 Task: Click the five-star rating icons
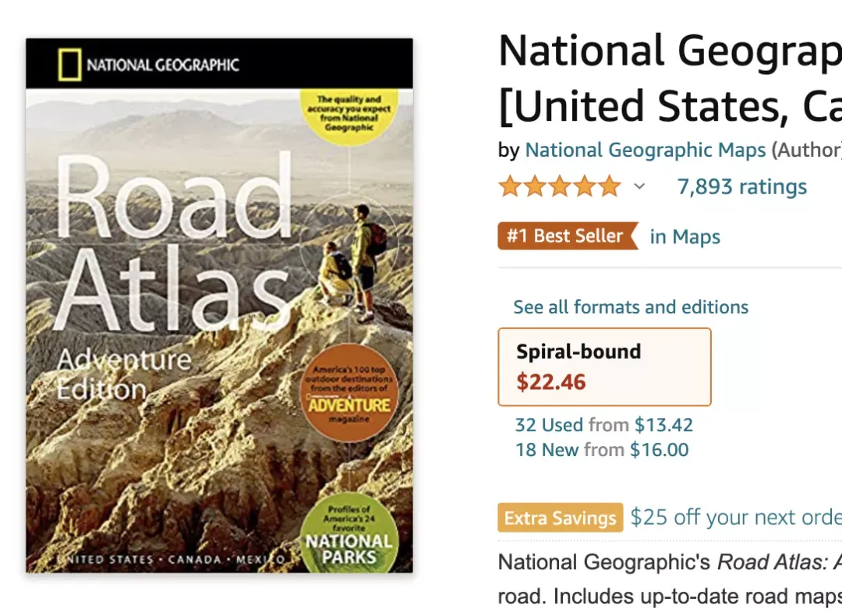tap(560, 187)
